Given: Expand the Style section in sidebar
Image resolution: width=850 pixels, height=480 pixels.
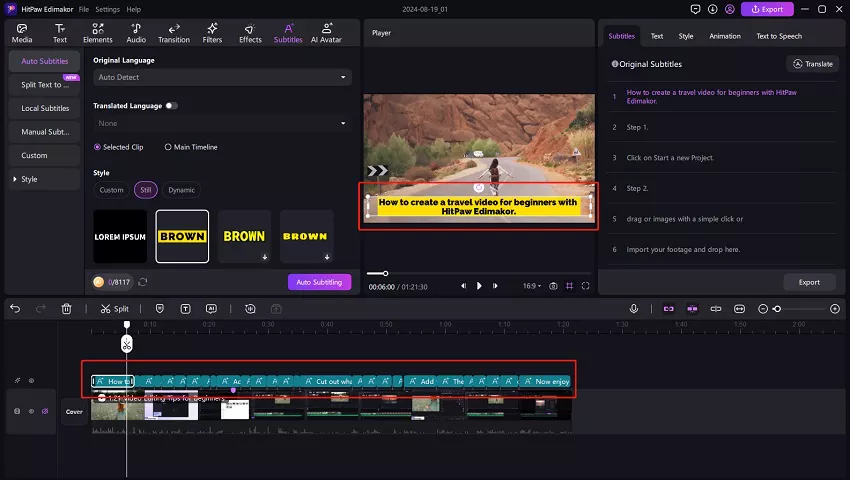Looking at the screenshot, I should click(x=44, y=179).
